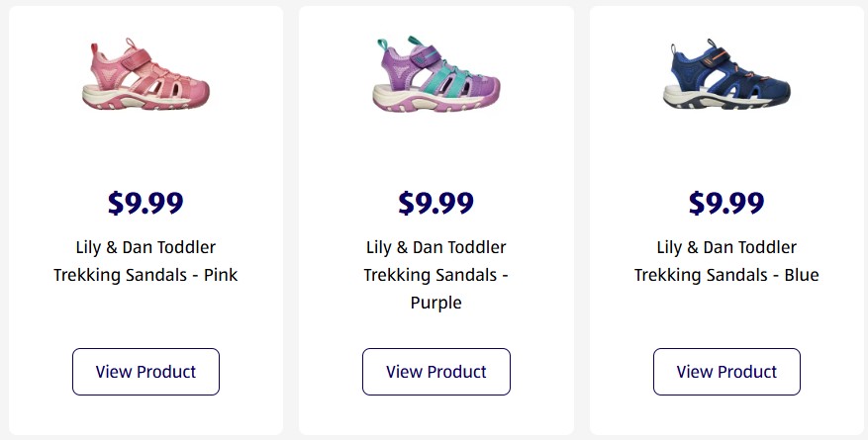Viewport: 868px width, 440px height.
Task: Click the word "Blue" in third product name
Action: (802, 275)
